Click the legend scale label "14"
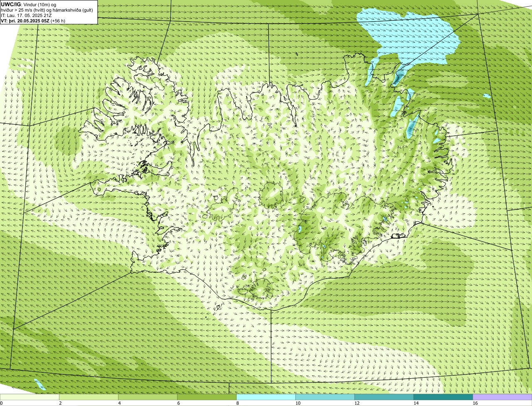532x406 pixels. pos(416,403)
